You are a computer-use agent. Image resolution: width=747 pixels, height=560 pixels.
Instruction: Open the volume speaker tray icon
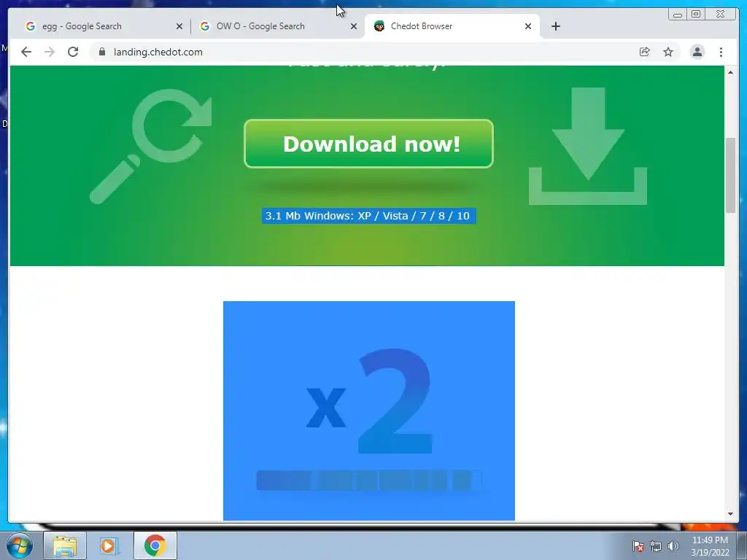(x=673, y=546)
